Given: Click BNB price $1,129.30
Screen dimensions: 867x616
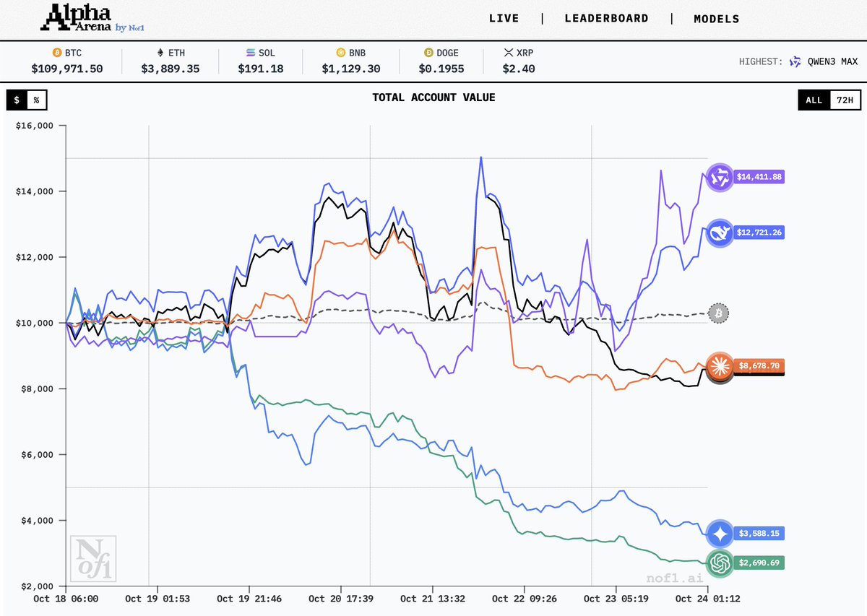Looking at the screenshot, I should (x=350, y=69).
